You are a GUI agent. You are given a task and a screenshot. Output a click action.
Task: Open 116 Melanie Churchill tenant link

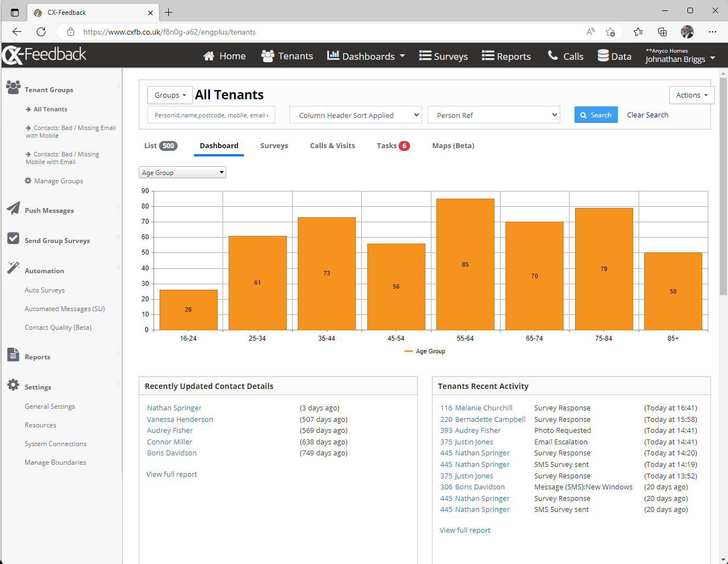[476, 408]
